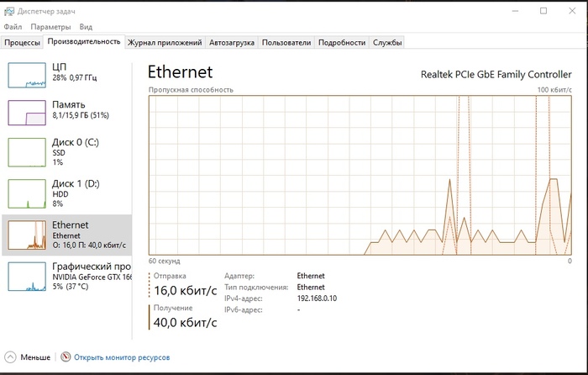
Task: Open the Вид menu
Action: [x=86, y=27]
